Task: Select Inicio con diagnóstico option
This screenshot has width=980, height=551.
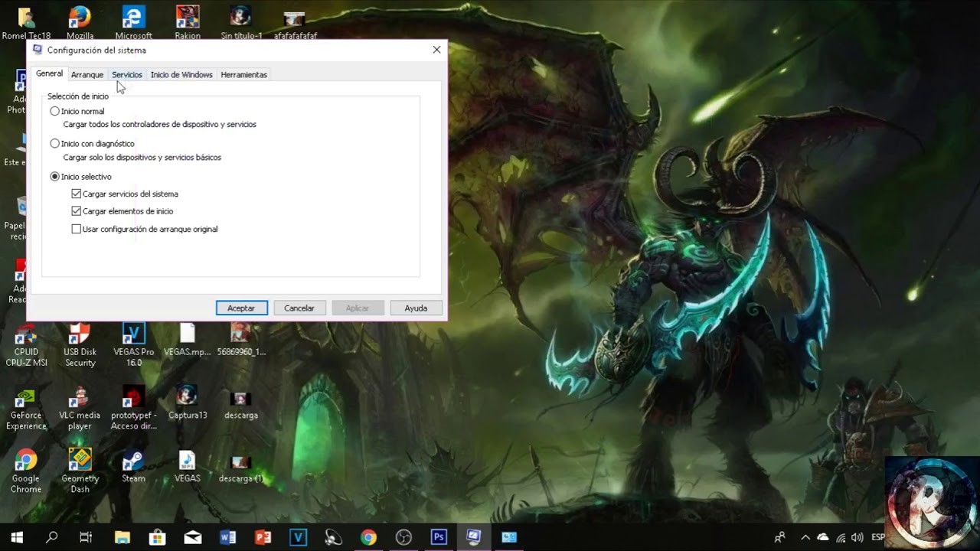Action: [55, 143]
